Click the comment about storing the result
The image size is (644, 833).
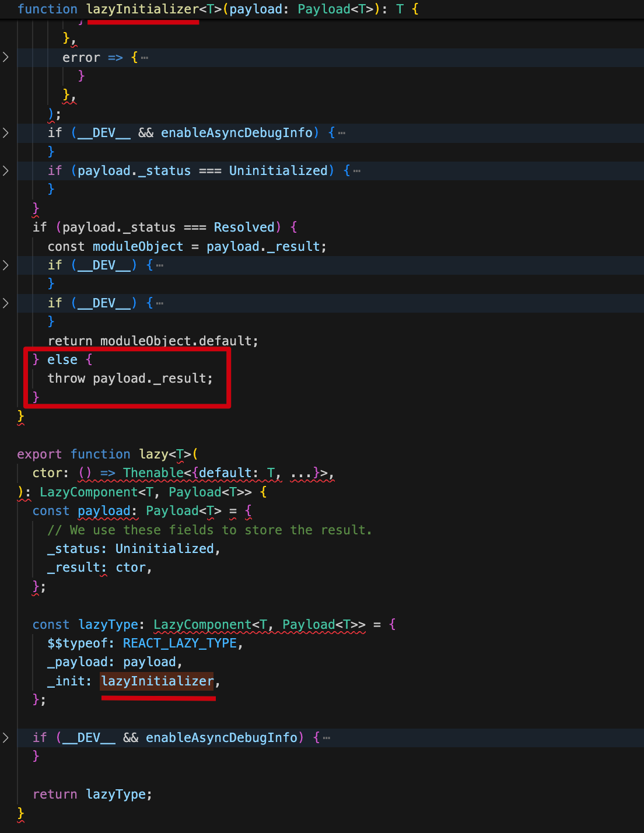coord(209,530)
